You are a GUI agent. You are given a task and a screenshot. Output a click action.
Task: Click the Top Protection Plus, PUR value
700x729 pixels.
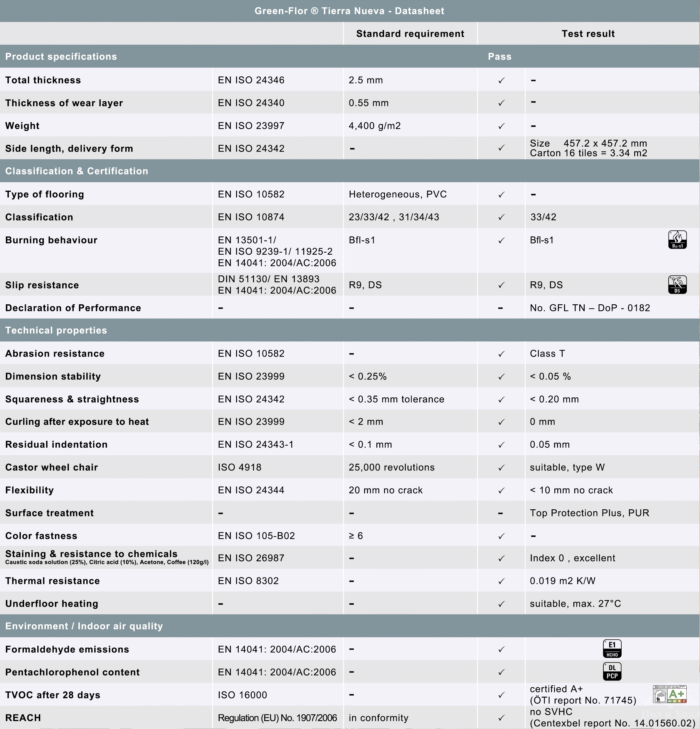[590, 513]
